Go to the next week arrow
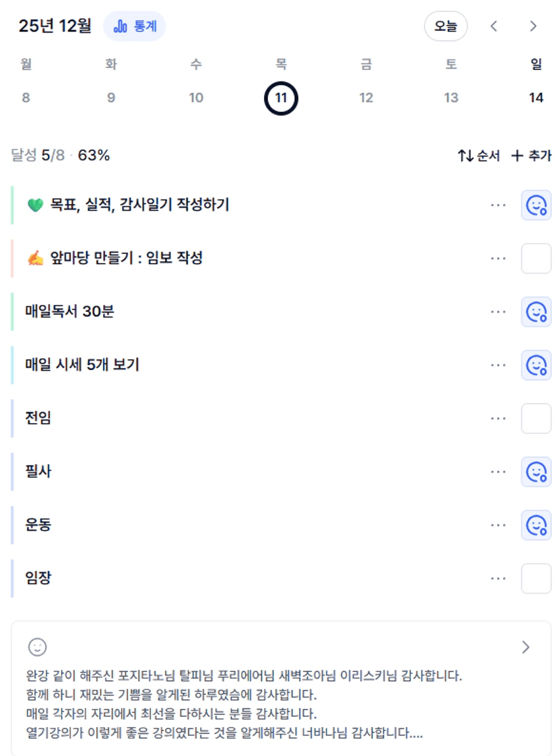This screenshot has height=756, width=557. coord(533,26)
